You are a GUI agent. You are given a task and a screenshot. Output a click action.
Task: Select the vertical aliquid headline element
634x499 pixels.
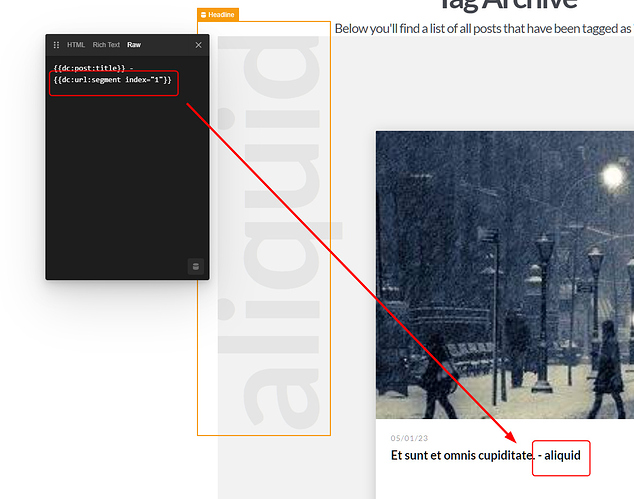pos(263,230)
